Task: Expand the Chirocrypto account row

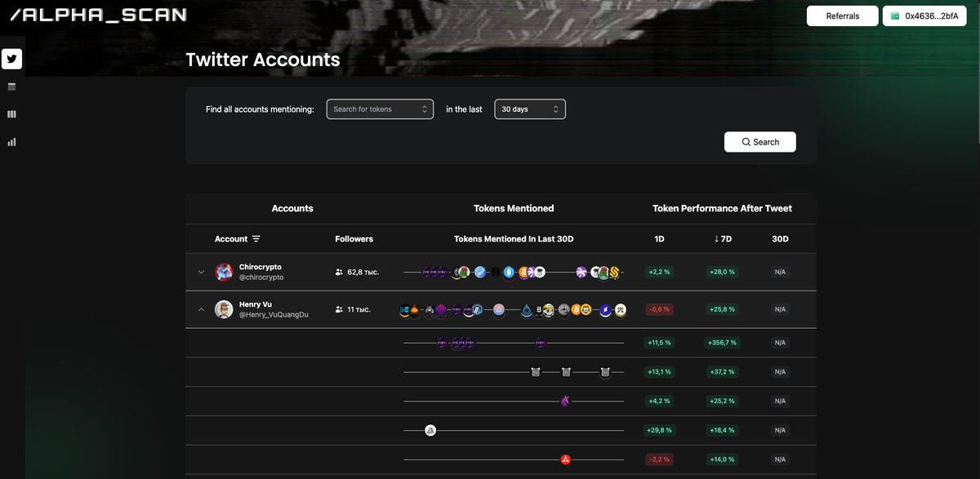Action: (x=202, y=273)
